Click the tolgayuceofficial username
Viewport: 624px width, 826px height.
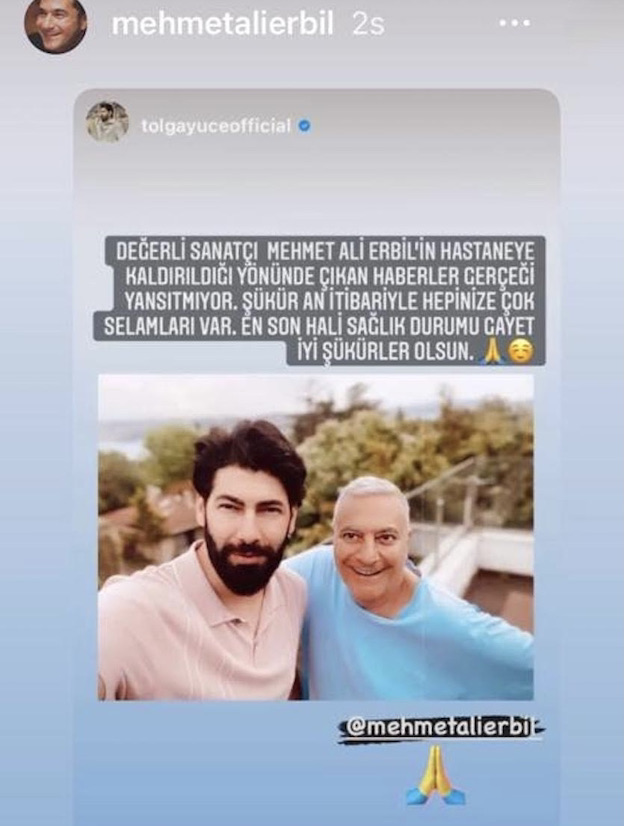point(216,126)
